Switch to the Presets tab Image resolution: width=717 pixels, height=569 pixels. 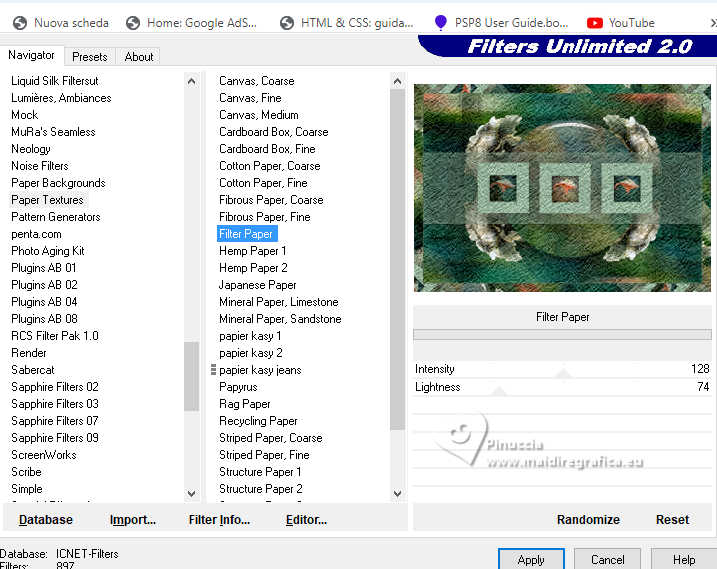click(x=90, y=57)
